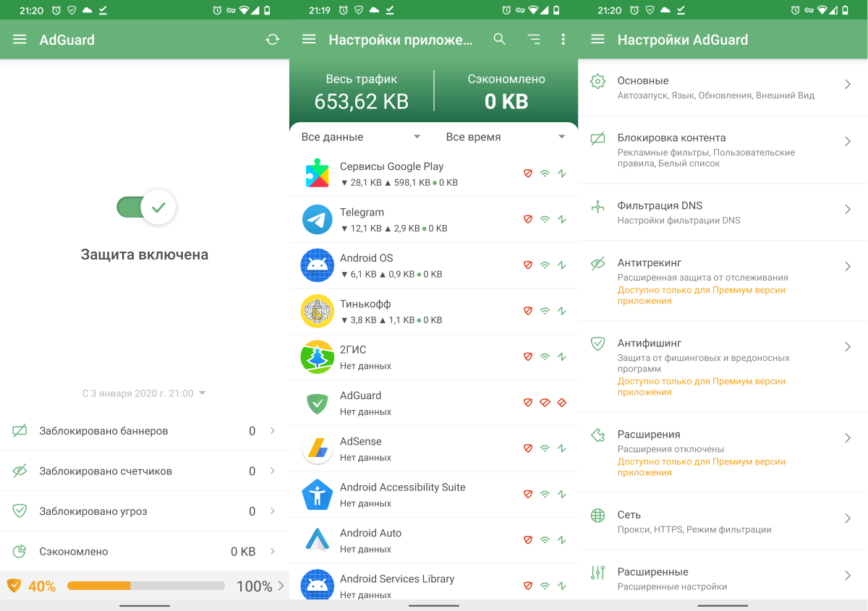Open chevron on the Основные row
The width and height of the screenshot is (868, 611).
[x=848, y=85]
